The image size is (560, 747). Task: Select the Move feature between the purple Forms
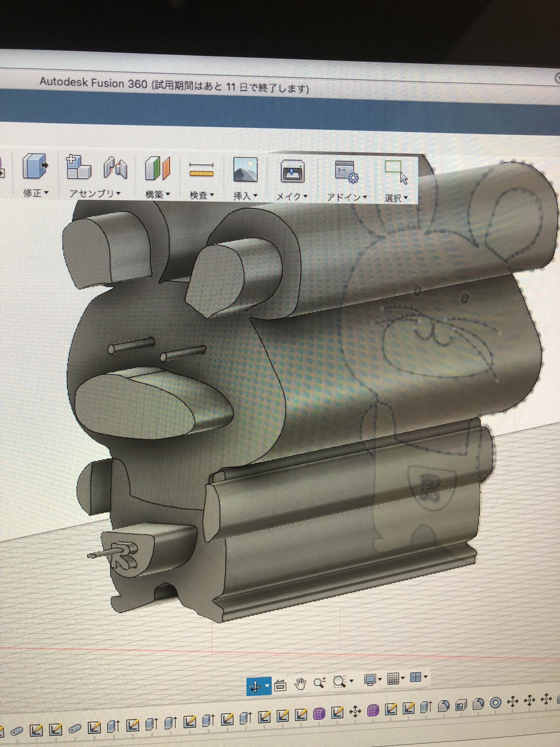point(355,711)
